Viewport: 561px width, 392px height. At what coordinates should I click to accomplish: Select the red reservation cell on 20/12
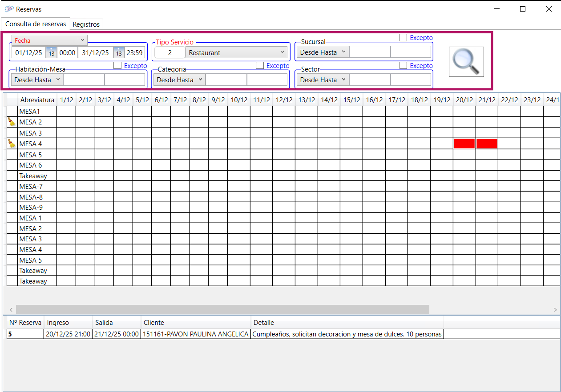tap(464, 144)
